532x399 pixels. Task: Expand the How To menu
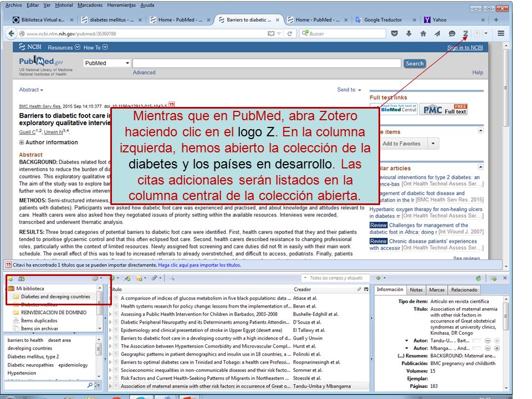coord(96,48)
